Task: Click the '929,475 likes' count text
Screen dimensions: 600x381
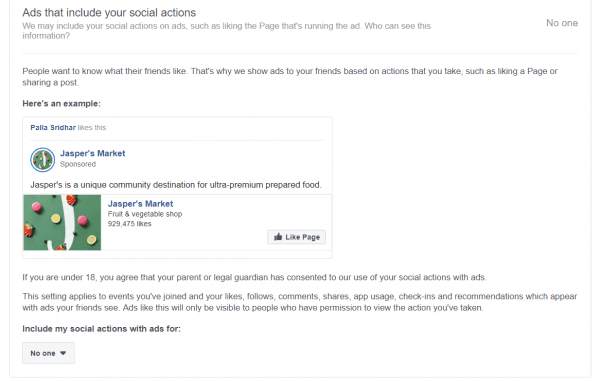Action: [129, 224]
